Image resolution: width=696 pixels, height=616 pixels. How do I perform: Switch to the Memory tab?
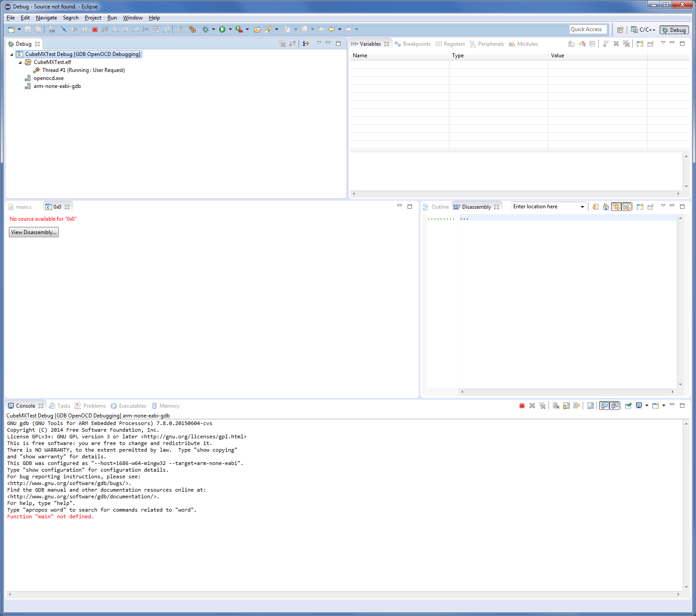tap(165, 406)
